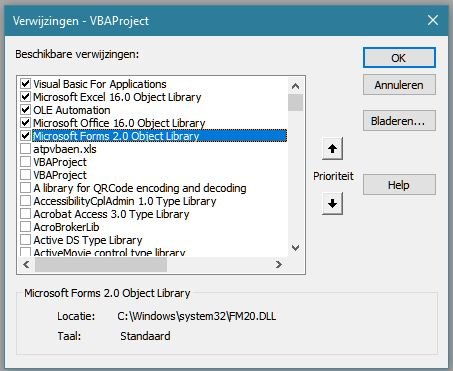Click the priority down arrow button
Screen dimensions: 453x371
[x=332, y=203]
